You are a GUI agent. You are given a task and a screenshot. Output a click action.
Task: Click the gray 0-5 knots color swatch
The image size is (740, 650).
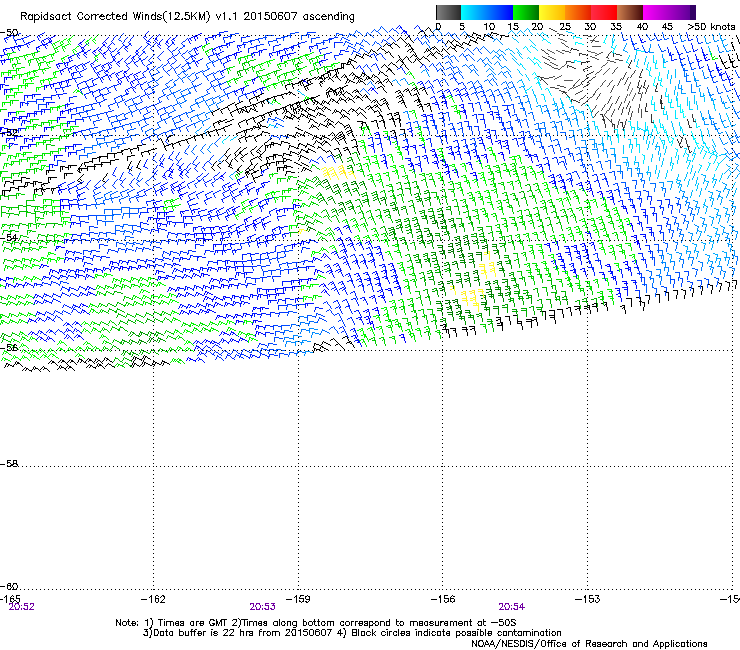448,12
